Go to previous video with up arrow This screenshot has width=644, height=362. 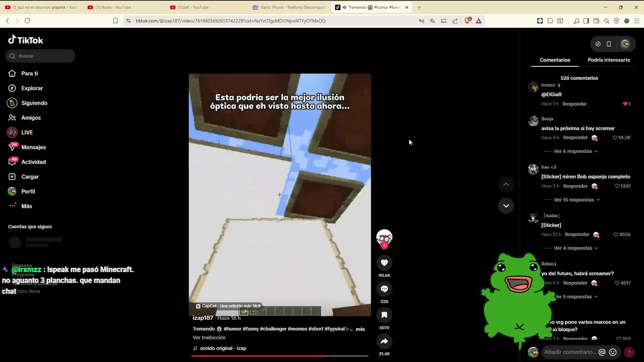(506, 185)
